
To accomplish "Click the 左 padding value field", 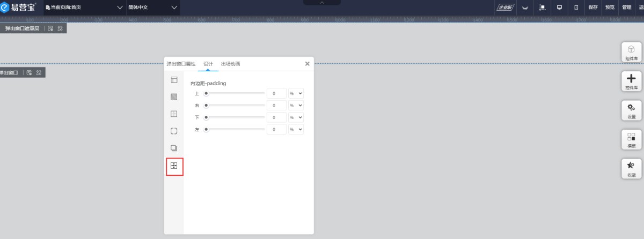I will (276, 130).
